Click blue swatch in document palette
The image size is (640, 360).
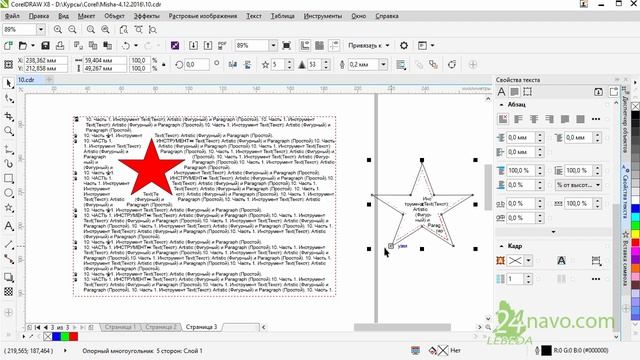(56, 337)
